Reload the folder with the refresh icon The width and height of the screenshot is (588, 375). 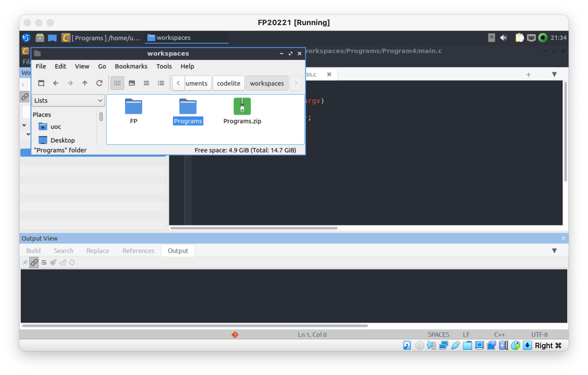[99, 83]
